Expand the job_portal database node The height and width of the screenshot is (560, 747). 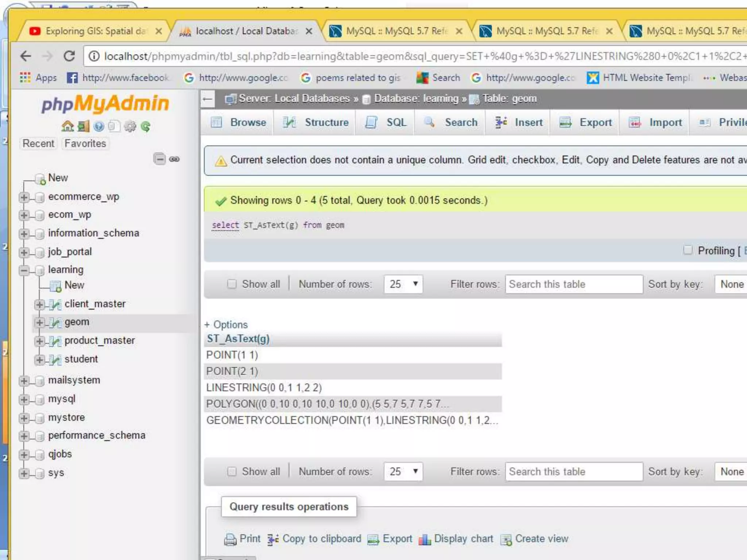pos(24,252)
